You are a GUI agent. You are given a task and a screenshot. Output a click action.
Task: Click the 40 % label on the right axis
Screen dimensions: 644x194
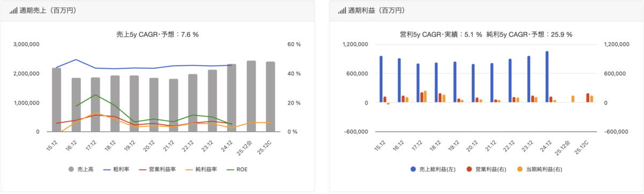294,73
